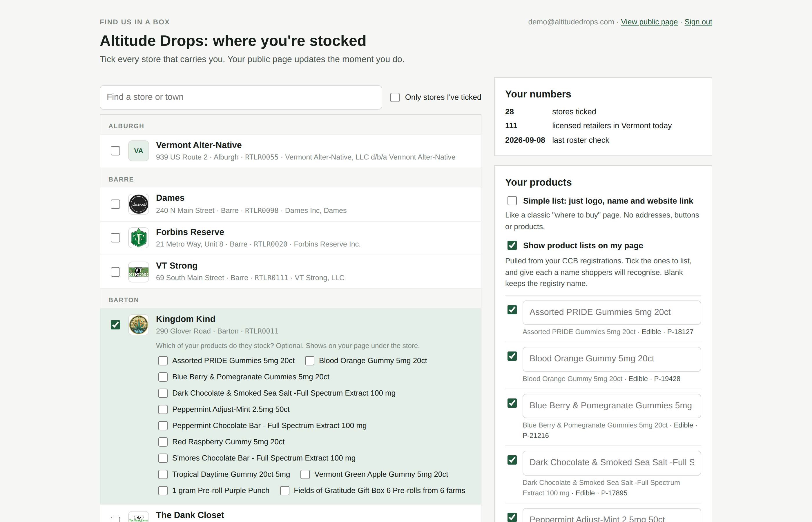812x522 pixels.
Task: Click the demo@altitudedrops.com account email
Action: pyautogui.click(x=571, y=22)
